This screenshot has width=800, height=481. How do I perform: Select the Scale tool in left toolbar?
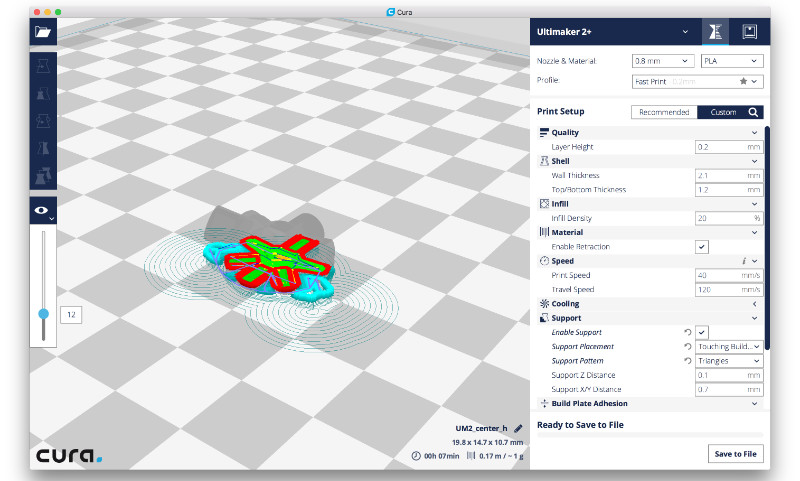43,93
